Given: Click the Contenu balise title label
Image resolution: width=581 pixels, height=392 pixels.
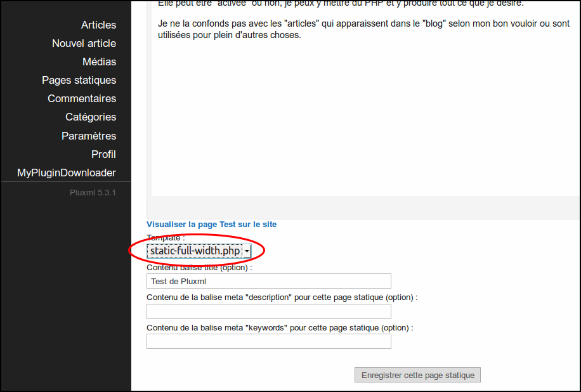Looking at the screenshot, I should 199,268.
